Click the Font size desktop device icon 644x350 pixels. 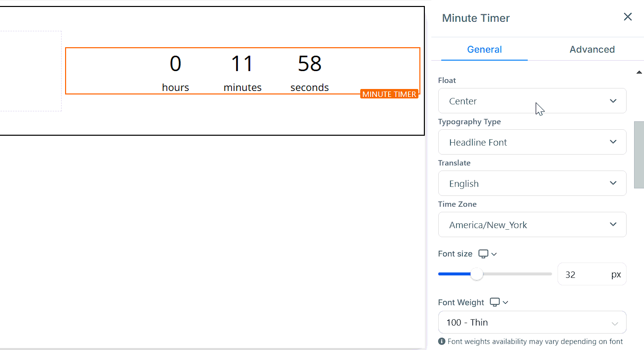click(483, 254)
